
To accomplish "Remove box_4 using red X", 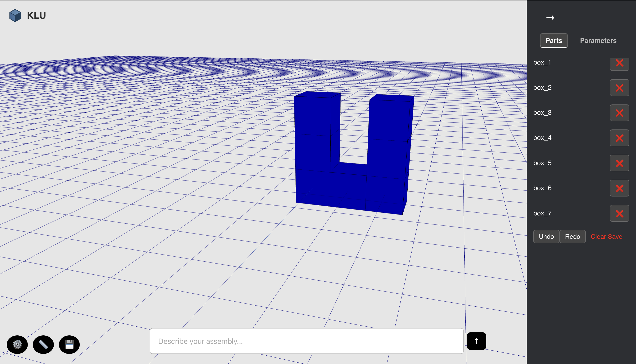I will point(619,138).
